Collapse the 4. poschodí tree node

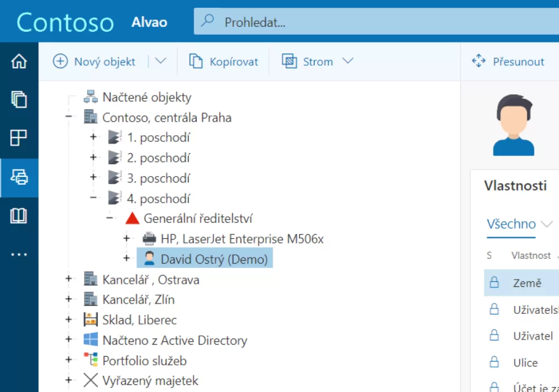(x=93, y=198)
